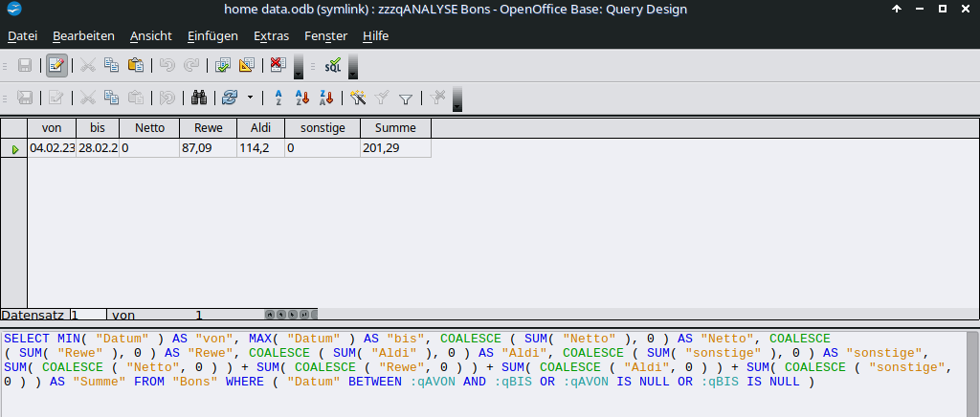The height and width of the screenshot is (417, 980).
Task: Click the Summe column header
Action: (395, 128)
